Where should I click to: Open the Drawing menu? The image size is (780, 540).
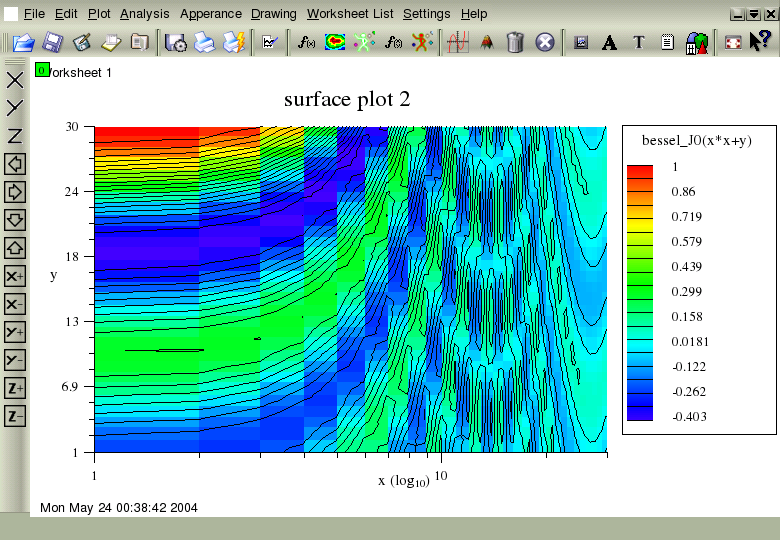(x=273, y=14)
